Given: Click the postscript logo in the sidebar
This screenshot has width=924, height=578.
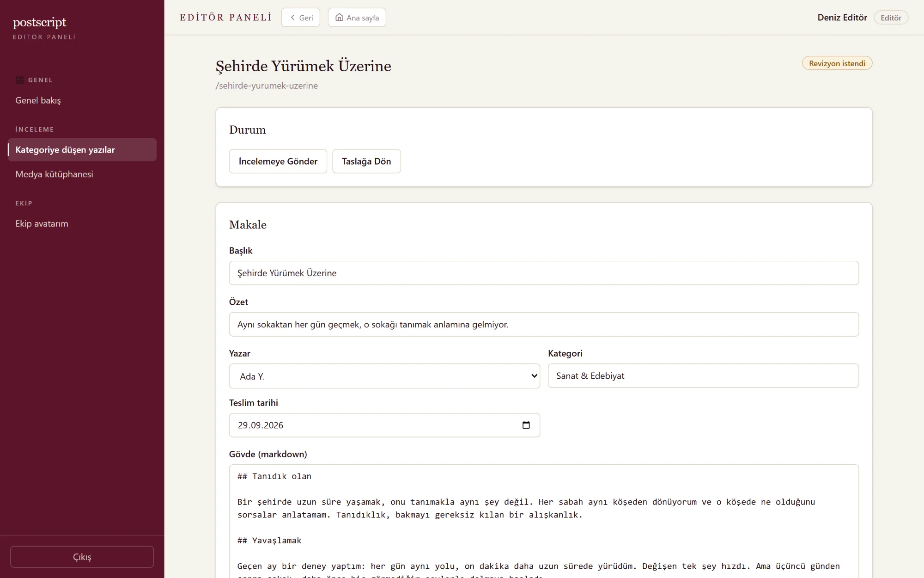Looking at the screenshot, I should [40, 22].
